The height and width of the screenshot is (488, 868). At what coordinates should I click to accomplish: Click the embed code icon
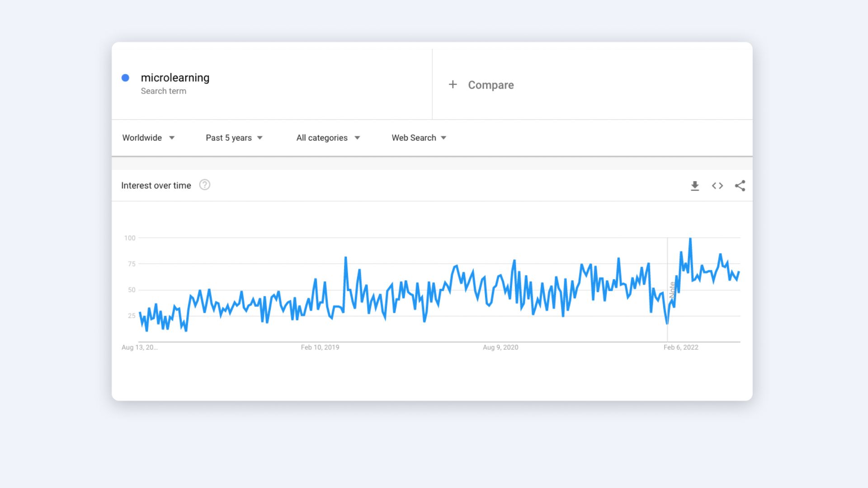[717, 186]
